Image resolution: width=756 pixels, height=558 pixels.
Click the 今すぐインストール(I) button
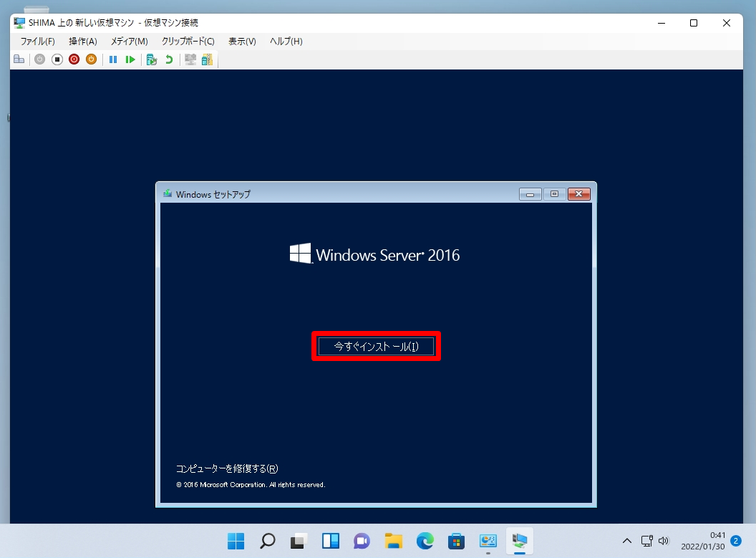tap(376, 346)
